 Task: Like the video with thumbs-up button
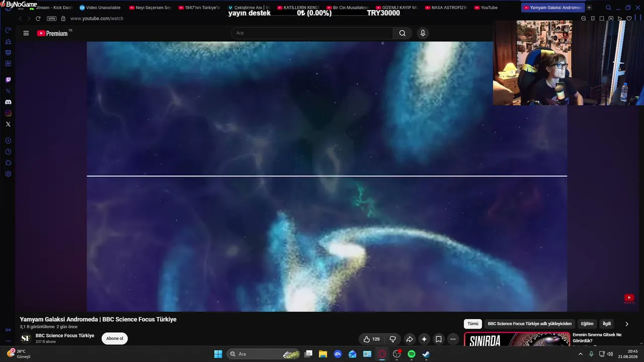pos(371,339)
